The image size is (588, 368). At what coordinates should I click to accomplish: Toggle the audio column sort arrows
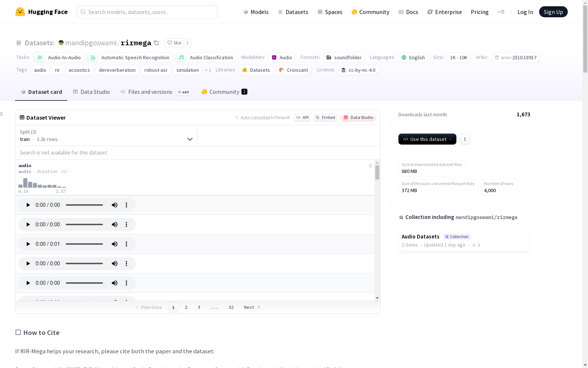click(x=370, y=166)
